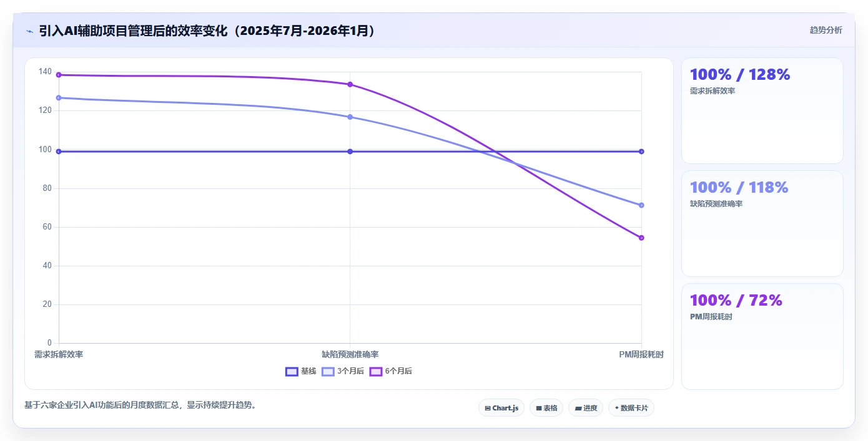The width and height of the screenshot is (868, 441).
Task: Click the 3个月后 point at PM周报耗时
Action: tap(641, 205)
